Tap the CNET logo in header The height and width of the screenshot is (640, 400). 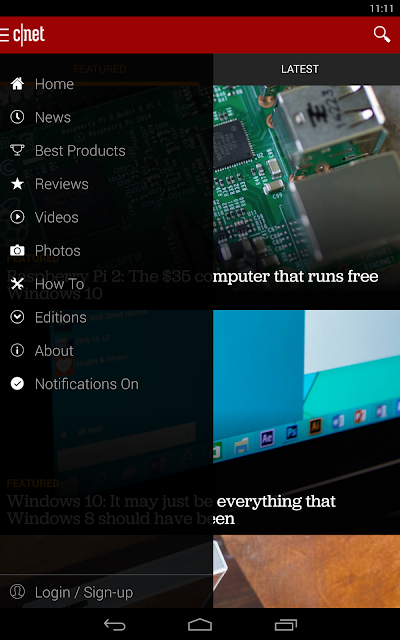[x=29, y=35]
